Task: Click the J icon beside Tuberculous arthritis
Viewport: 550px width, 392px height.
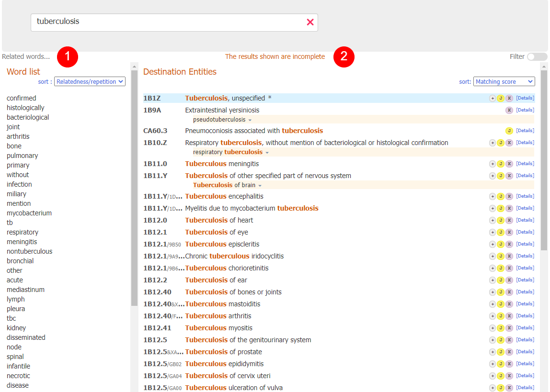Action: (x=501, y=316)
